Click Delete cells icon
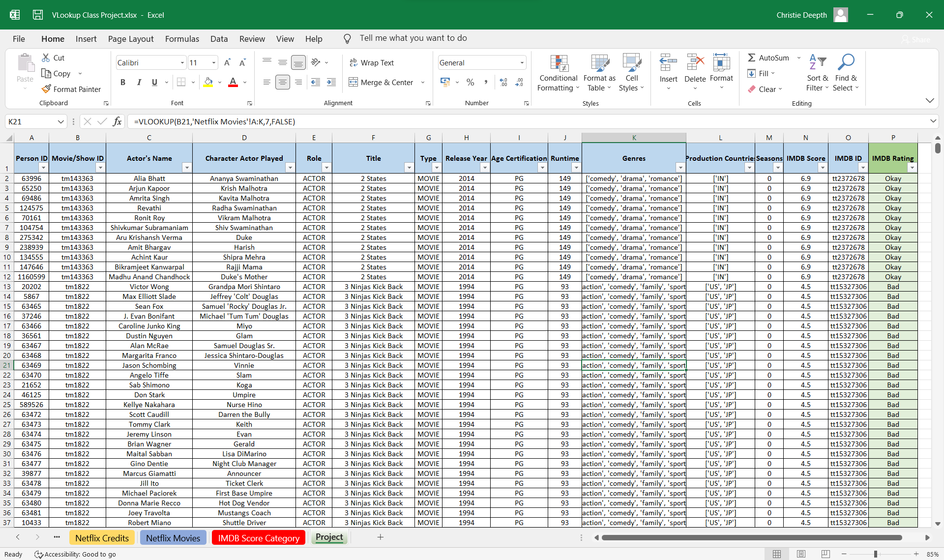Screen dimensions: 944x560 [695, 63]
